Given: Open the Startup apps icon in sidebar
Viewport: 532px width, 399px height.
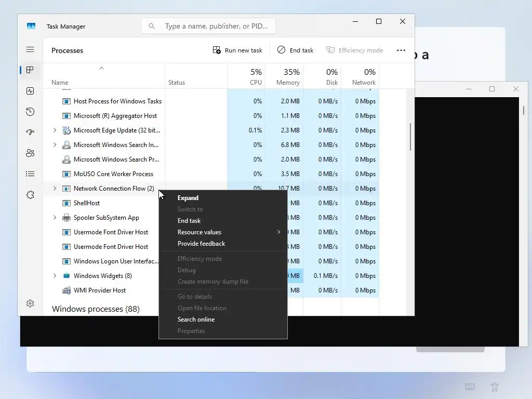Looking at the screenshot, I should (x=30, y=132).
